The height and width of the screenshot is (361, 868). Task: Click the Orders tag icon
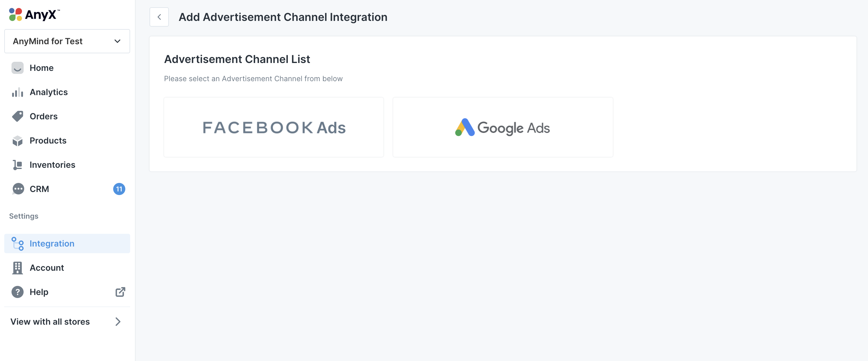coord(18,116)
